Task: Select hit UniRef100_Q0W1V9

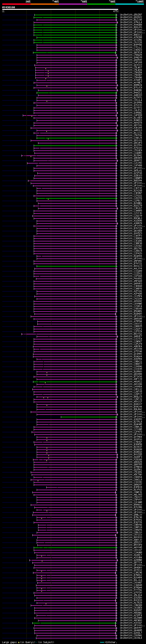Action: click(131, 58)
